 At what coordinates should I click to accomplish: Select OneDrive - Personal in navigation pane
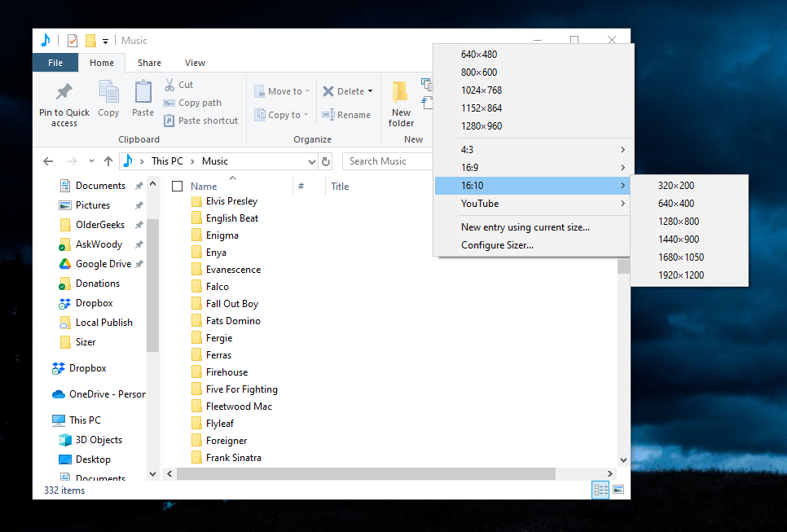pyautogui.click(x=99, y=394)
